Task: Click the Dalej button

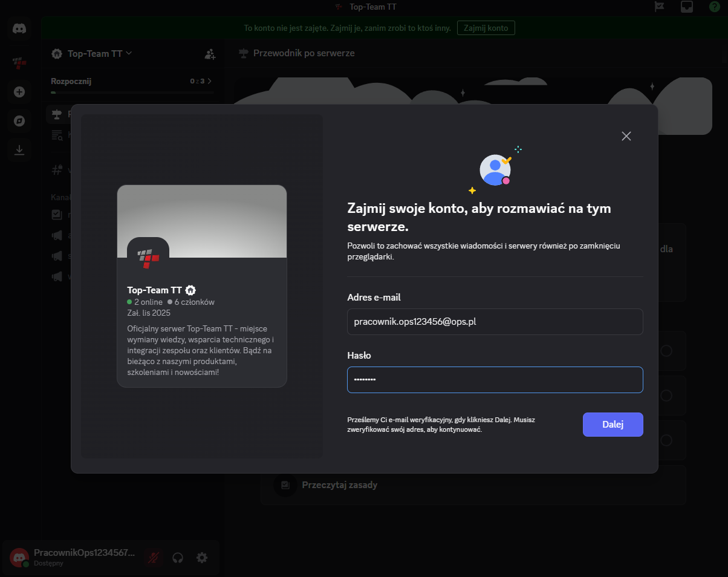Action: 613,425
